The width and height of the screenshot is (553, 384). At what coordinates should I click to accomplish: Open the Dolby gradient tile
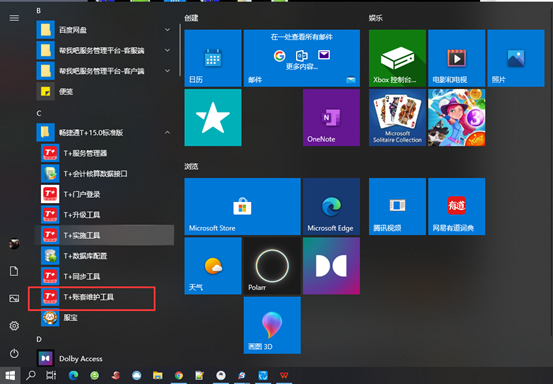point(332,266)
